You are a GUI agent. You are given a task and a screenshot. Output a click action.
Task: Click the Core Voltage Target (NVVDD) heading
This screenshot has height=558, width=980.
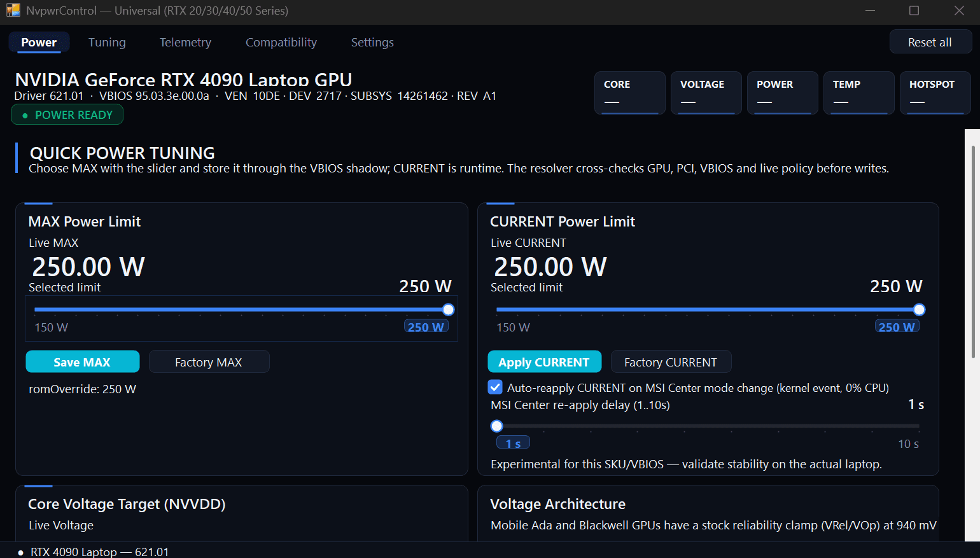point(127,504)
